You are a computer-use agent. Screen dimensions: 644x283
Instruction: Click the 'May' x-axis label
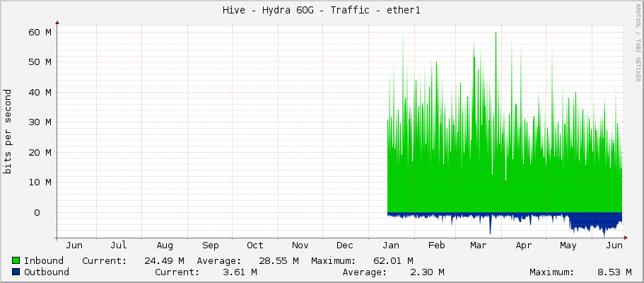(568, 246)
